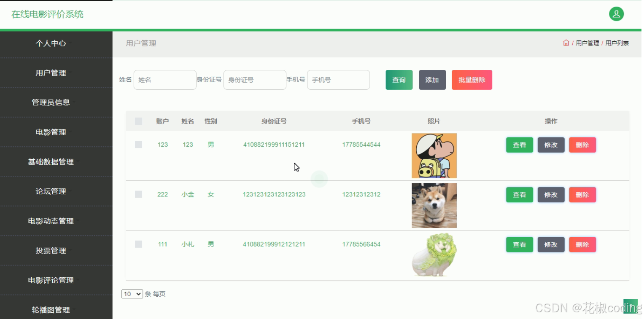Click the green scroll-to-top icon
Image resolution: width=644 pixels, height=319 pixels.
point(631,306)
